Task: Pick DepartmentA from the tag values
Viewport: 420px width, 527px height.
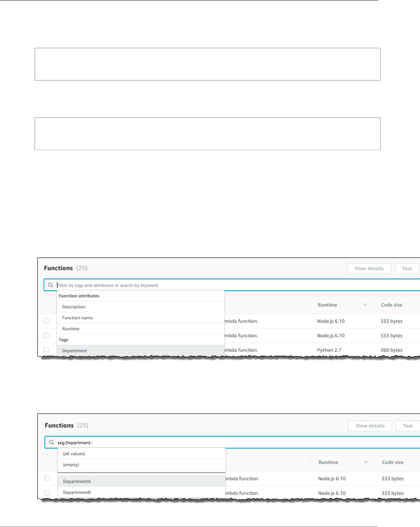Action: pyautogui.click(x=142, y=481)
